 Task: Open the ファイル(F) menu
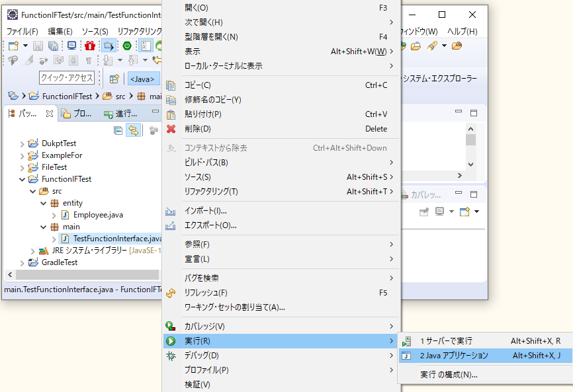(22, 31)
